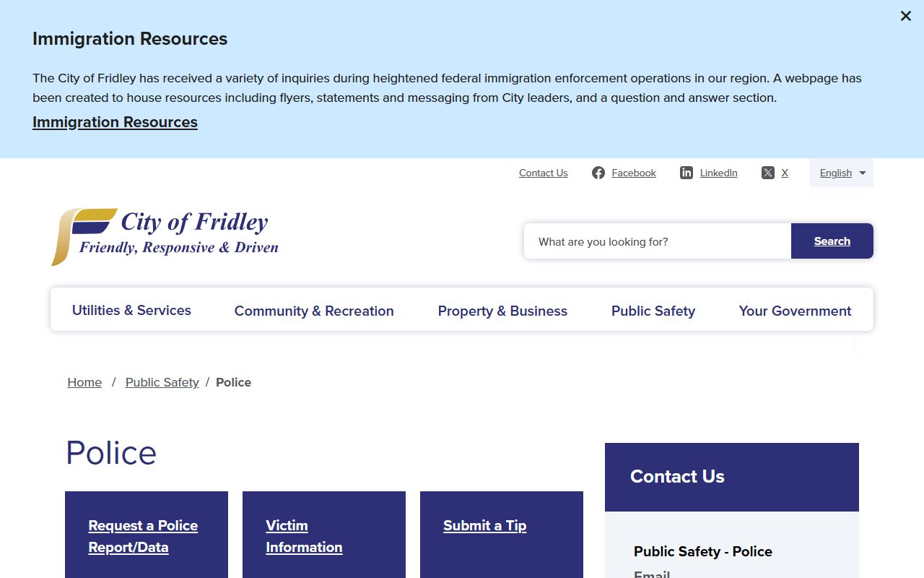
Task: Open the Victim Information tile
Action: click(324, 535)
